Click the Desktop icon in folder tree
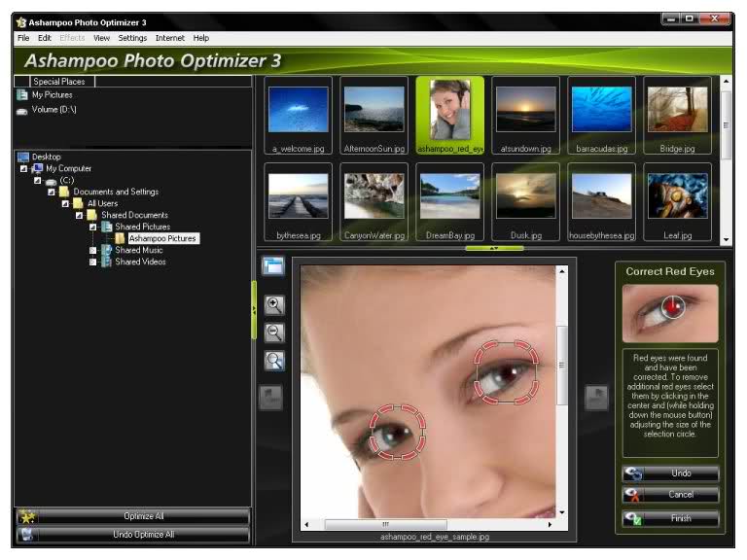The width and height of the screenshot is (747, 560). (x=23, y=157)
